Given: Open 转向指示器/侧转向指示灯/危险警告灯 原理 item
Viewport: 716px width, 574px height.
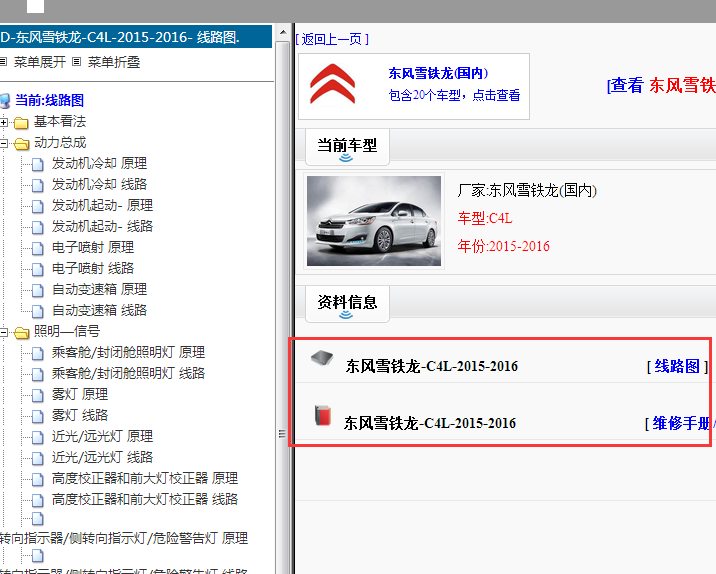Looking at the screenshot, I should point(124,538).
